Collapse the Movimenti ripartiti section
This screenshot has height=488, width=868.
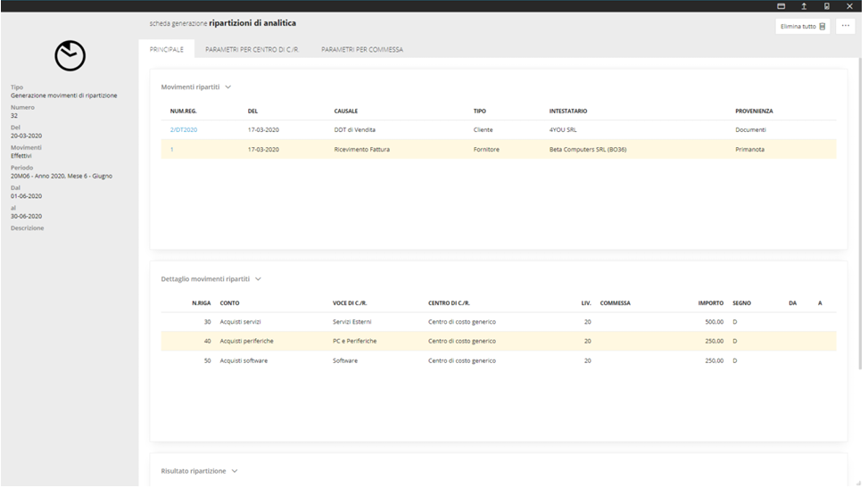(228, 87)
